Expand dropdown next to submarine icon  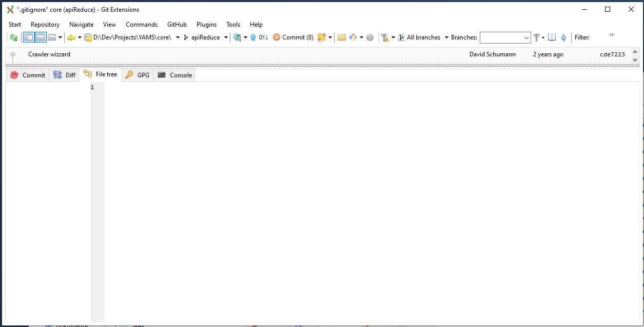tap(80, 37)
